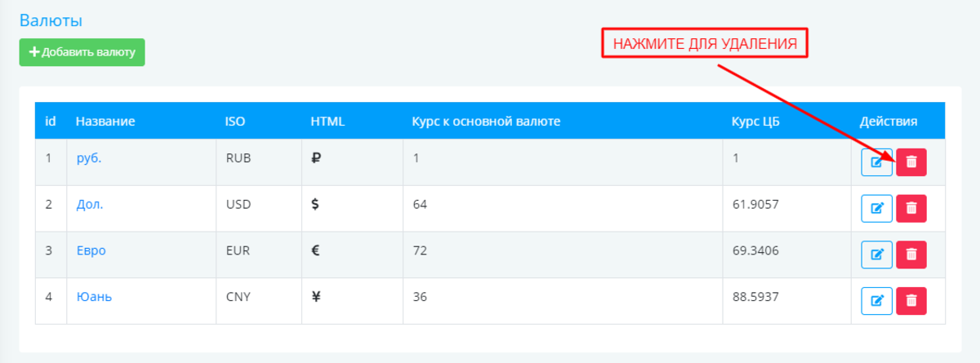The width and height of the screenshot is (980, 363).
Task: Edit the Дол. currency row
Action: click(877, 208)
